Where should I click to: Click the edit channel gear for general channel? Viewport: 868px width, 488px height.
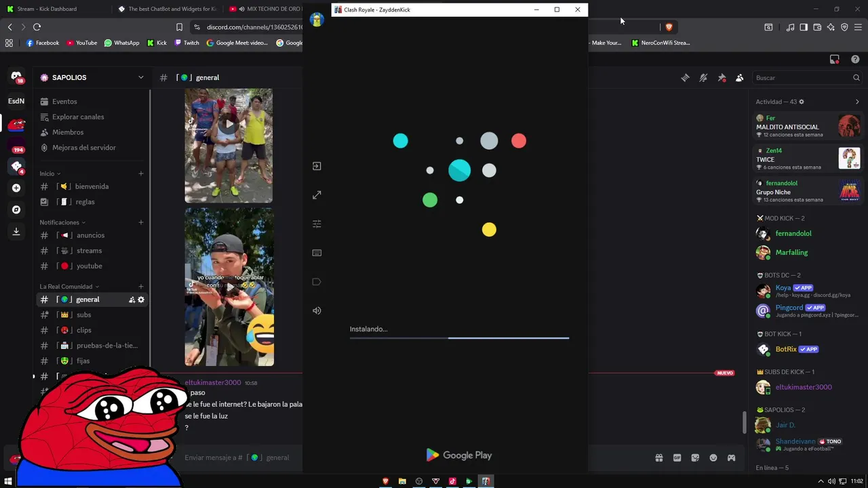coord(141,300)
